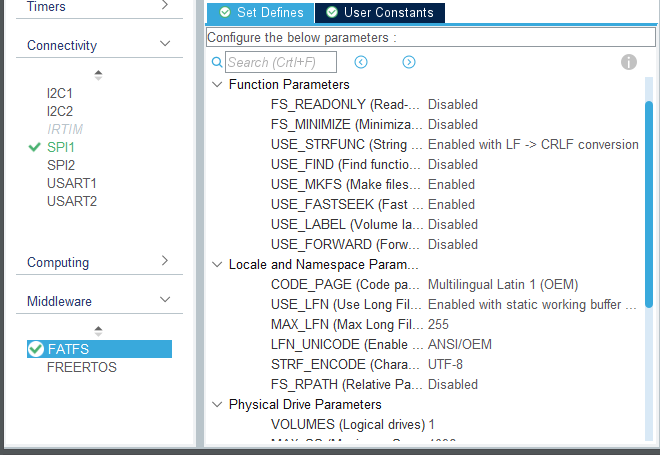Image resolution: width=660 pixels, height=455 pixels.
Task: Select SPI2 peripheral
Action: point(61,165)
